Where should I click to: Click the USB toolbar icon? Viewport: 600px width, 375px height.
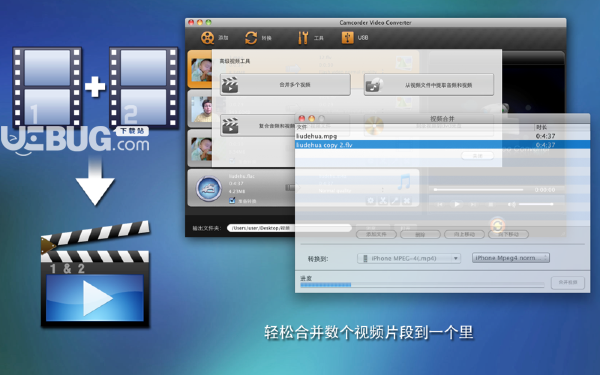pos(347,38)
